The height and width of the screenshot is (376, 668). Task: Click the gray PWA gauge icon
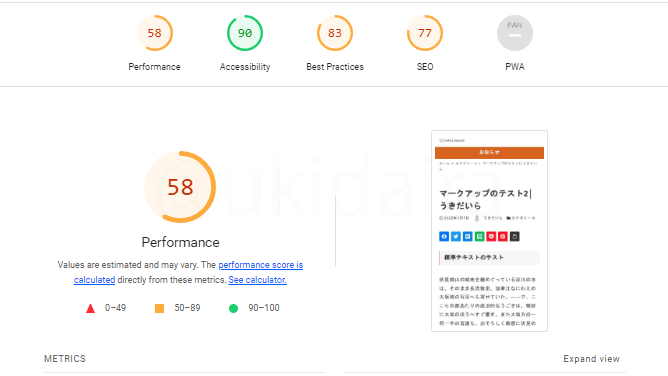[x=515, y=33]
